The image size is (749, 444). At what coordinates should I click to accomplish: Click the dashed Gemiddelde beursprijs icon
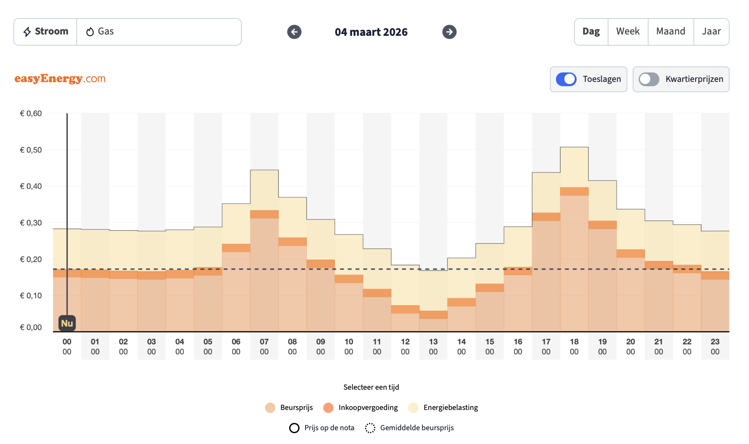370,428
